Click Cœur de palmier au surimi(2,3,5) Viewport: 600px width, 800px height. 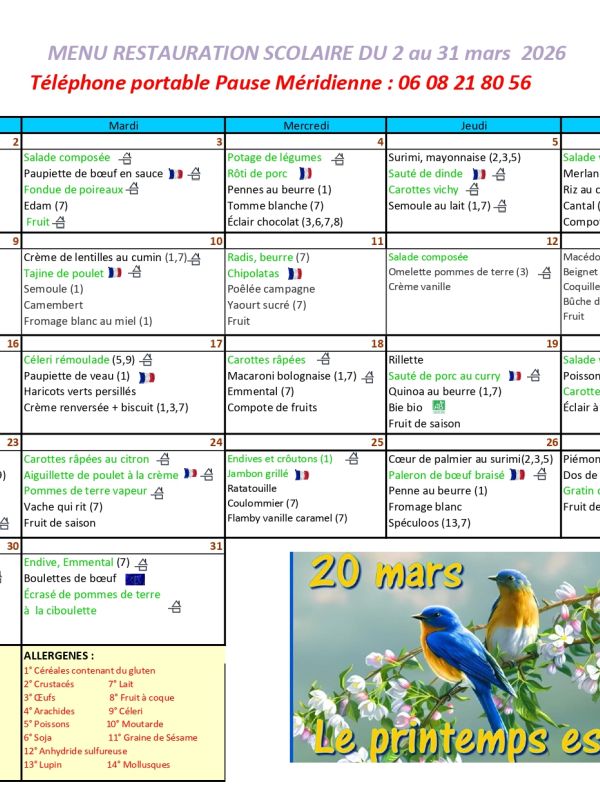pos(470,459)
